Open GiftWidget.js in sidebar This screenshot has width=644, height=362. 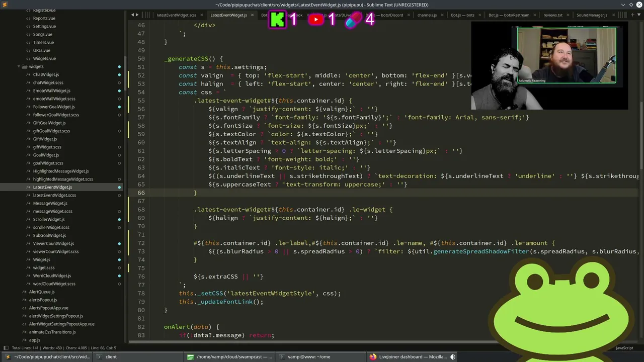pyautogui.click(x=45, y=139)
